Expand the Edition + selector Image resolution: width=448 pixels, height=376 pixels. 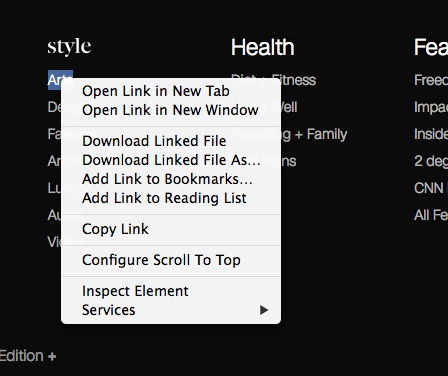[x=28, y=356]
